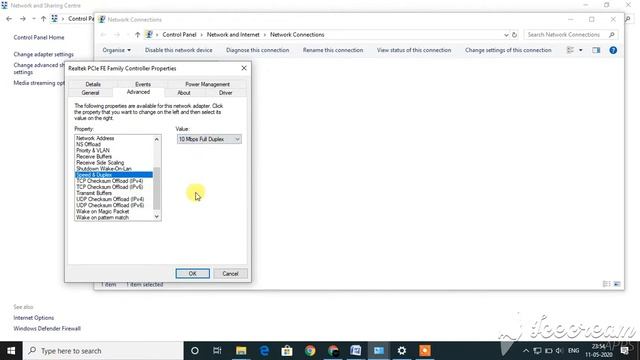This screenshot has width=640, height=360.
Task: Go up one level in Network Connections
Action: tap(137, 35)
